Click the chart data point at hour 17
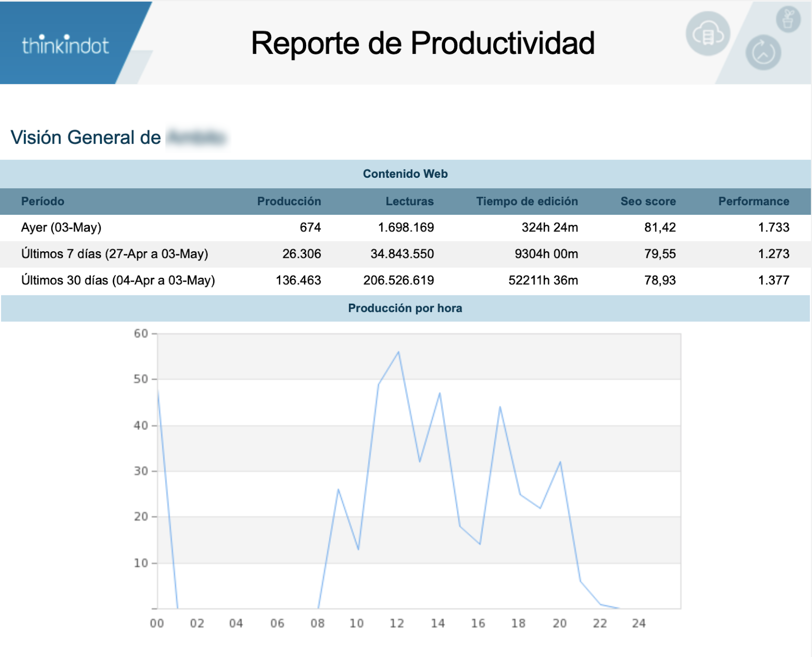The width and height of the screenshot is (812, 657). pos(500,407)
